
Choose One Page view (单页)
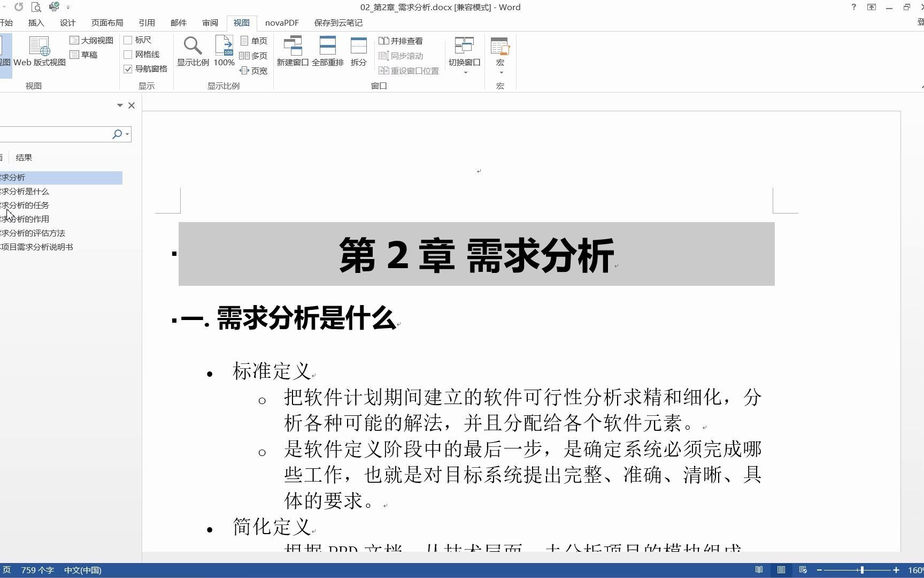click(253, 41)
